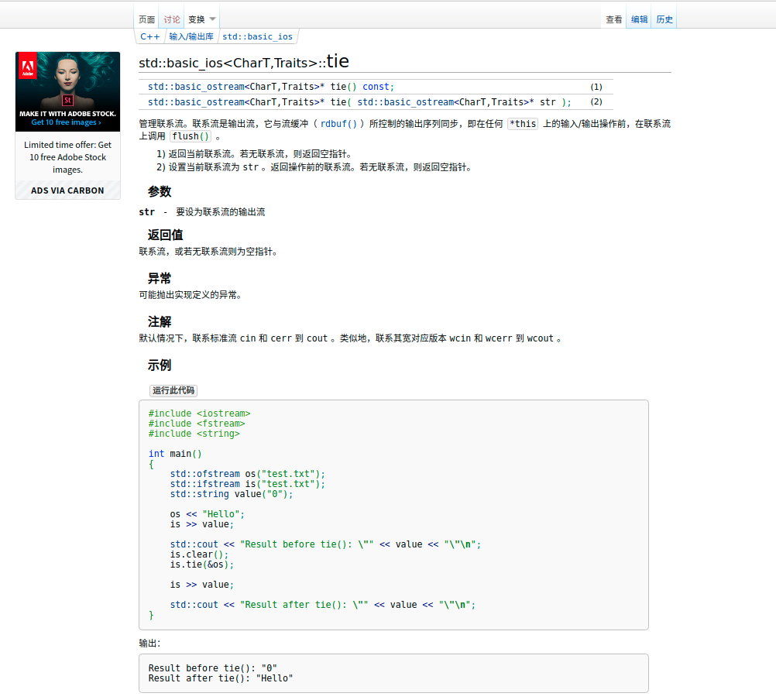The image size is (776, 700).
Task: Switch to the 讨论 tab
Action: pos(171,19)
